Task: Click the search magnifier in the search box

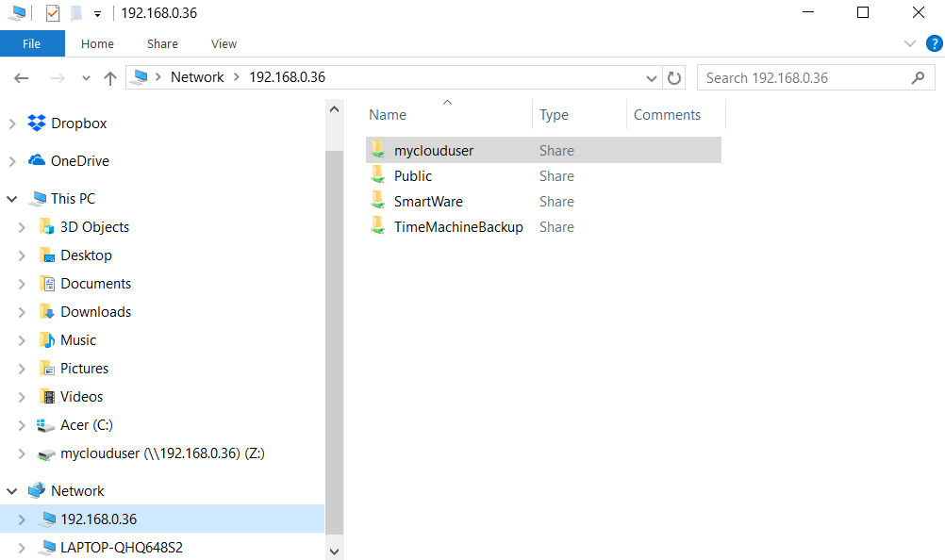Action: click(918, 77)
